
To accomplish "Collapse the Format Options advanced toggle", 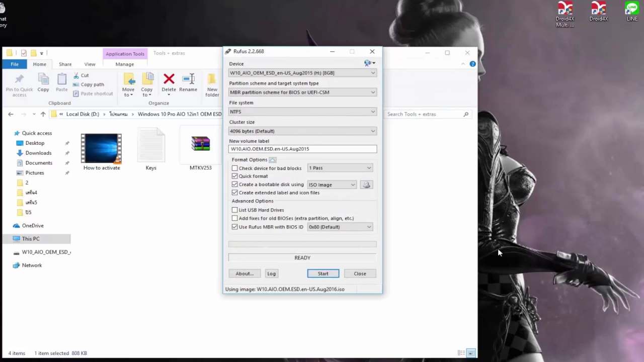I will coord(272,160).
